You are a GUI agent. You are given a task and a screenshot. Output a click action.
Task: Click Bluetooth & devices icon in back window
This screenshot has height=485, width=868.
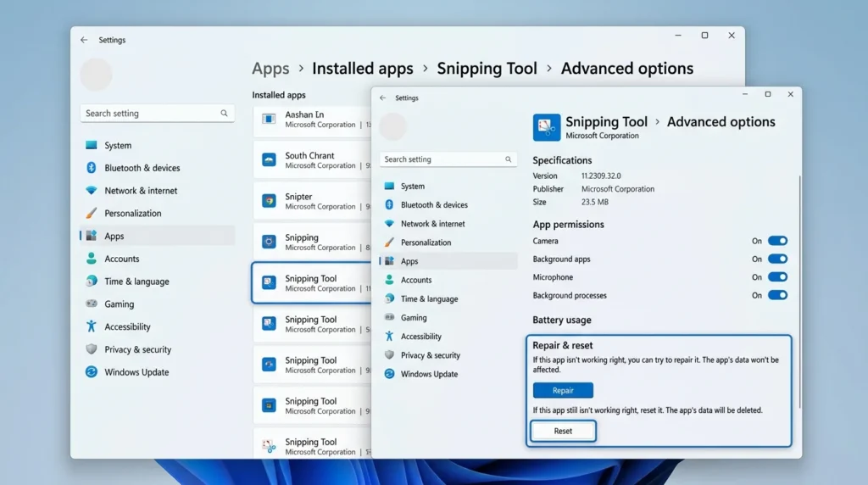click(92, 168)
